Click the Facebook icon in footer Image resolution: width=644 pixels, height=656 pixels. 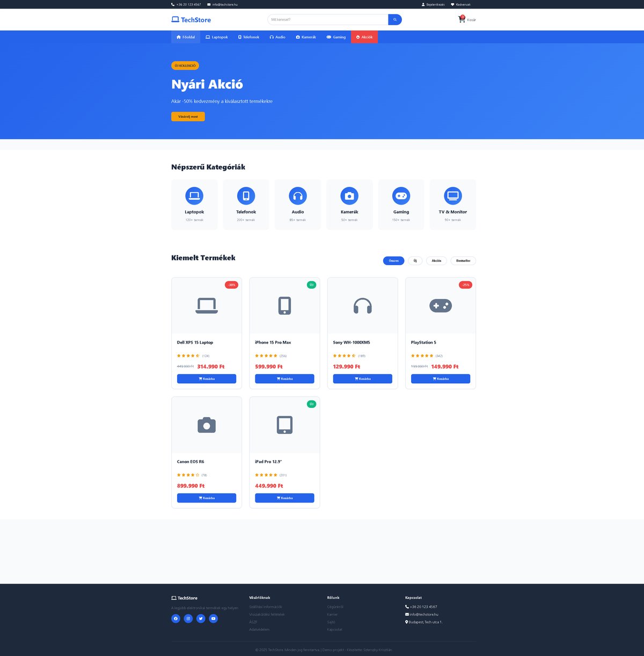pos(175,618)
